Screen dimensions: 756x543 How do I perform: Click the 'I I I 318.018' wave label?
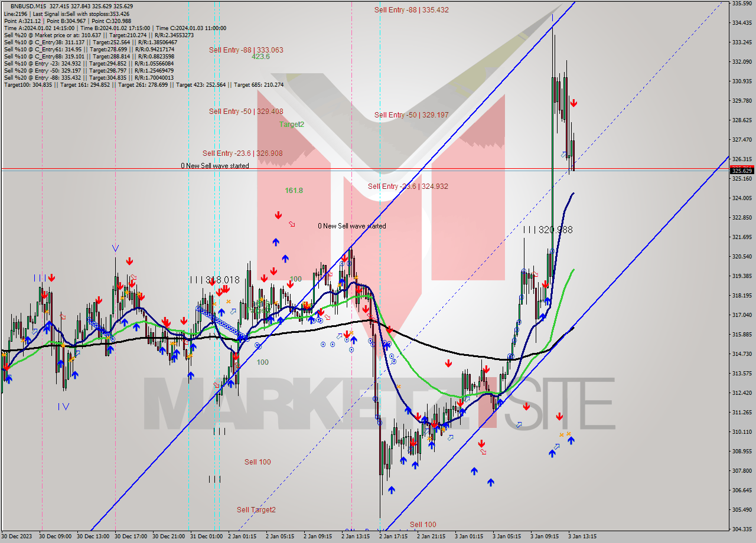click(x=215, y=280)
